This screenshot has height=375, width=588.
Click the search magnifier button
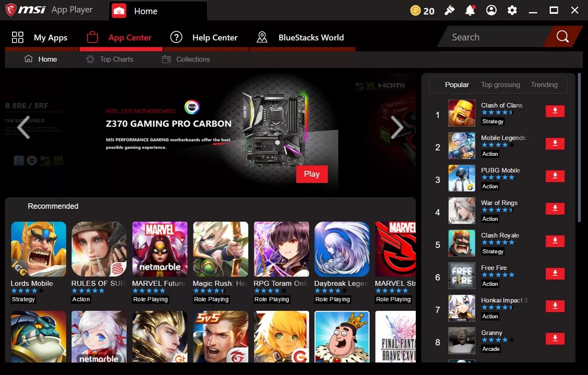point(563,37)
